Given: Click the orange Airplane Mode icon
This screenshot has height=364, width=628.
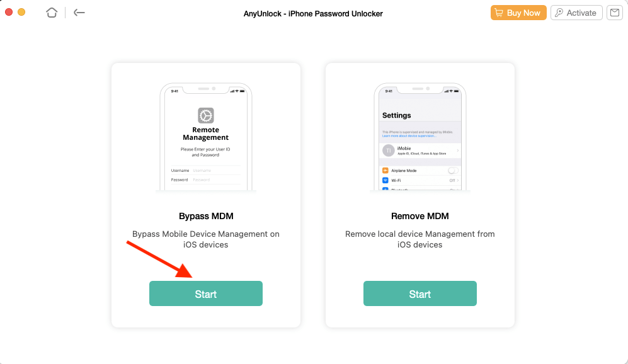Looking at the screenshot, I should tap(385, 171).
